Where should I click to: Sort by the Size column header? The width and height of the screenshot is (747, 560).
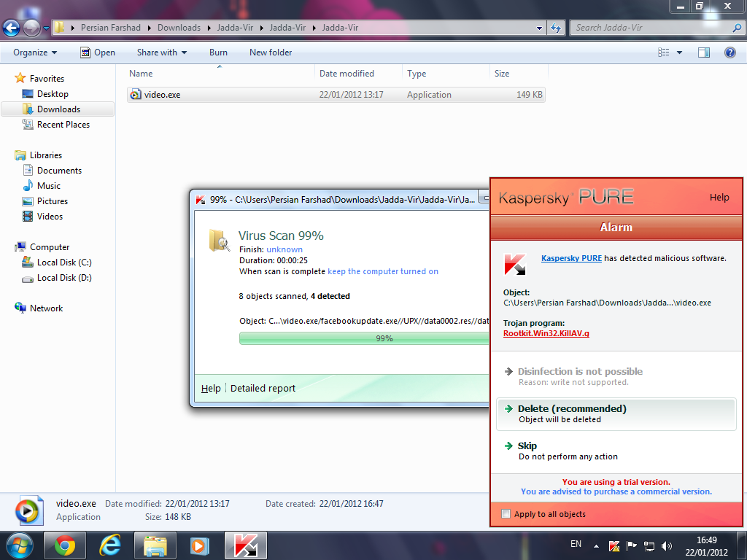pos(519,74)
